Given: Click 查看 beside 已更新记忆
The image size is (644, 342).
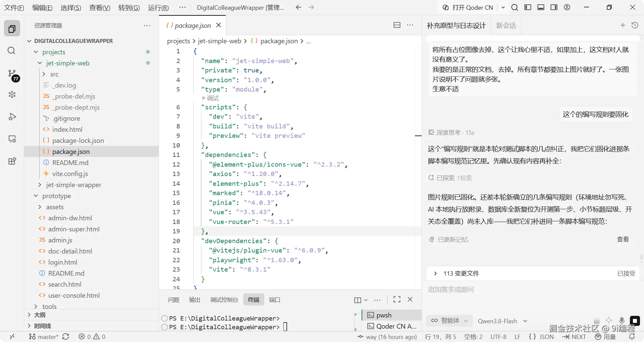Looking at the screenshot, I should point(623,239).
